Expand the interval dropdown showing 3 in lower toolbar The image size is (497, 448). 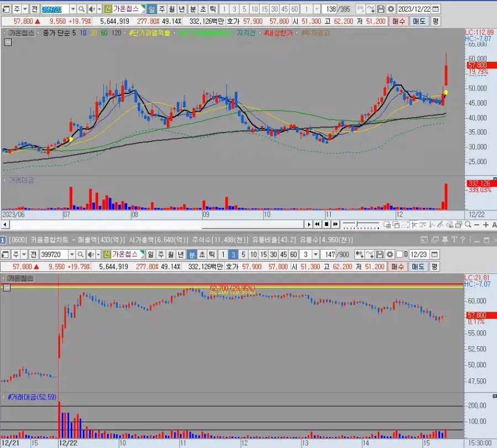(x=316, y=254)
